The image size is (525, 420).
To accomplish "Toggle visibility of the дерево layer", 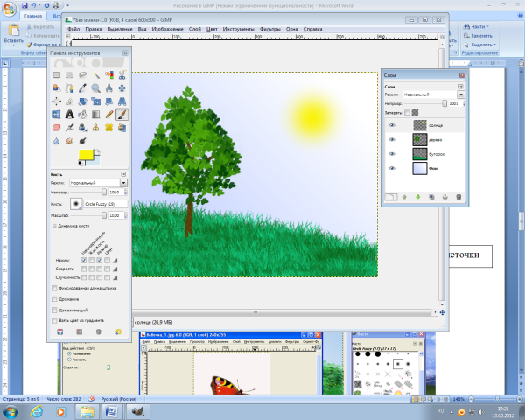I will (x=392, y=138).
